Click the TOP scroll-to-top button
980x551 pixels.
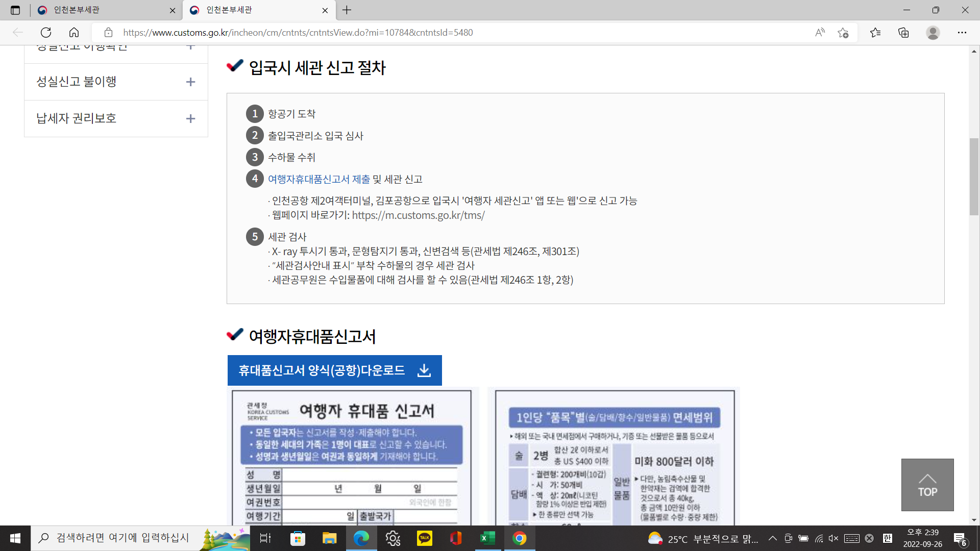click(x=927, y=485)
